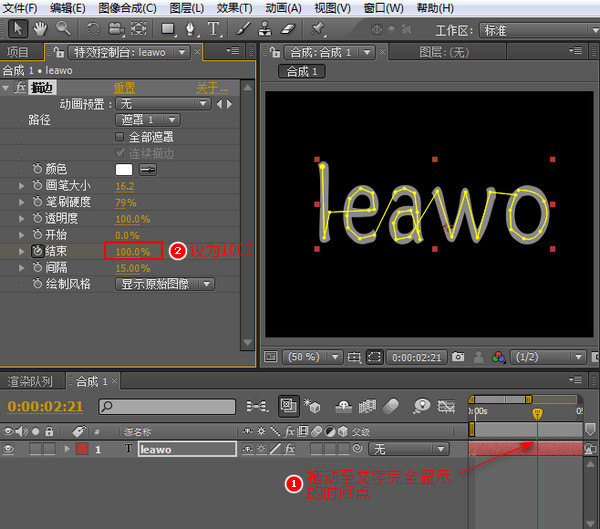The height and width of the screenshot is (529, 600).
Task: Select the Pen tool
Action: (191, 29)
